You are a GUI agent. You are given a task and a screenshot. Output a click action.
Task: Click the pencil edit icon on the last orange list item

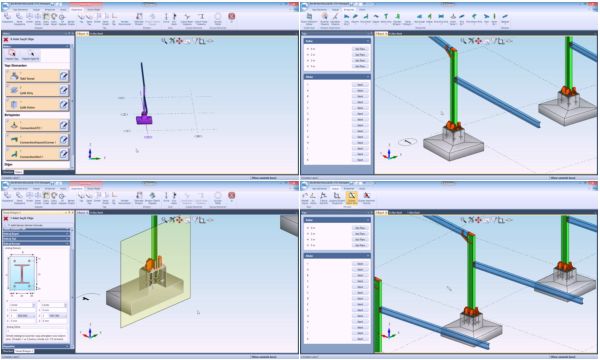click(x=64, y=154)
